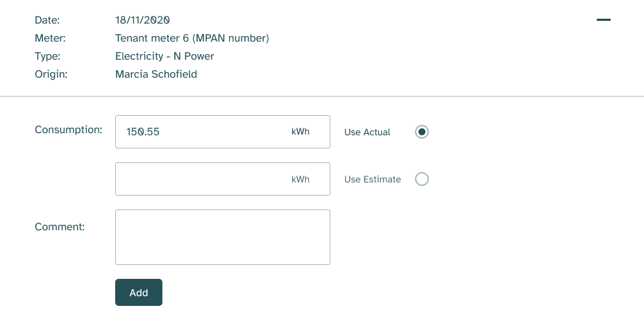Viewport: 644px width, 317px height.
Task: Click the "Use Actual" text label
Action: 367,132
